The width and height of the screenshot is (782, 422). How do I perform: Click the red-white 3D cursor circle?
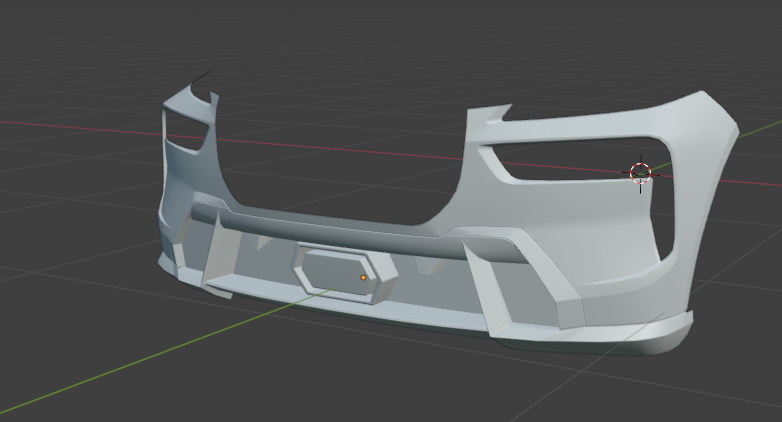coord(640,173)
